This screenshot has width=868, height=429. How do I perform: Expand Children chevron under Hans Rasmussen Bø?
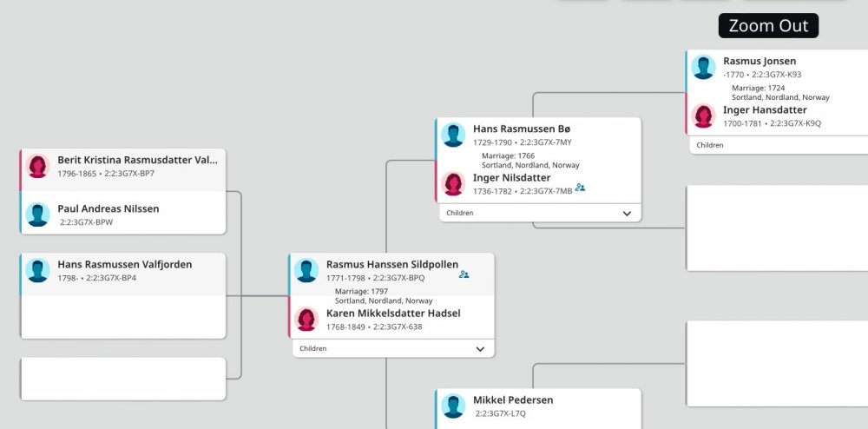pos(627,213)
